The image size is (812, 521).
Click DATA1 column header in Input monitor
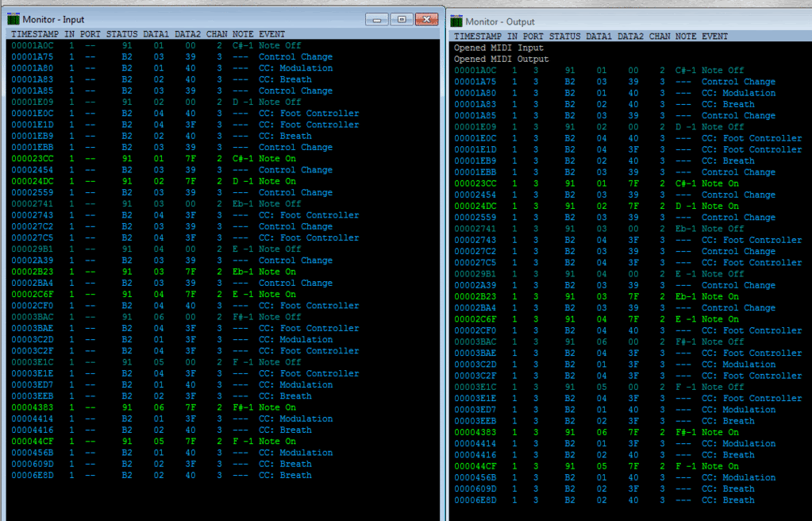pyautogui.click(x=156, y=34)
